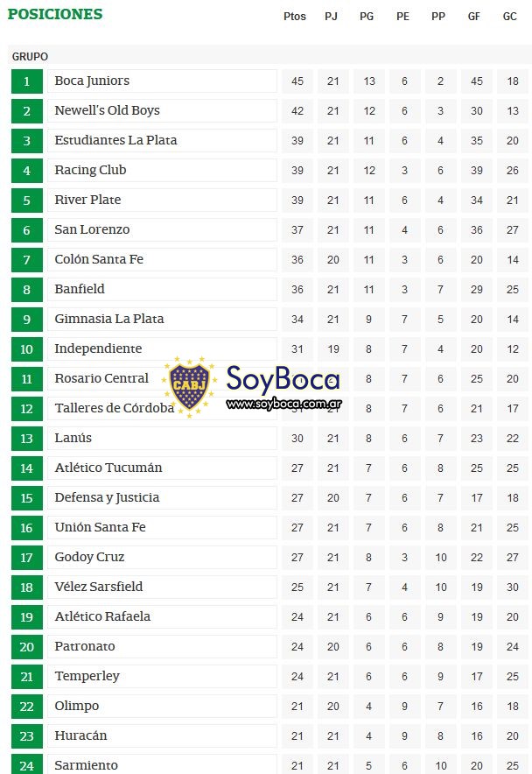Click green position badge number 24
Image resolution: width=532 pixels, height=774 pixels.
pyautogui.click(x=27, y=764)
